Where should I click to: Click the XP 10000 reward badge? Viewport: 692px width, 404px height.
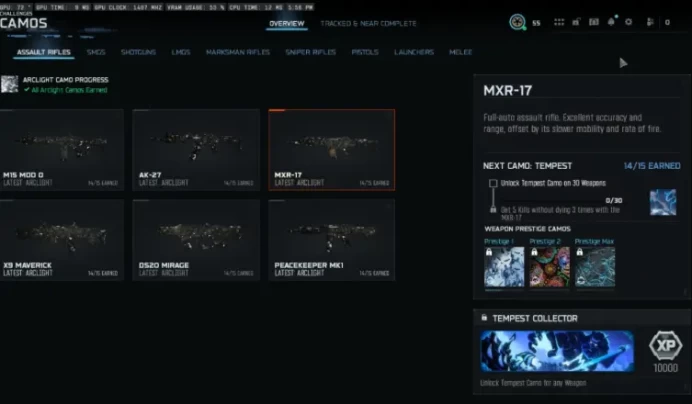(x=666, y=351)
